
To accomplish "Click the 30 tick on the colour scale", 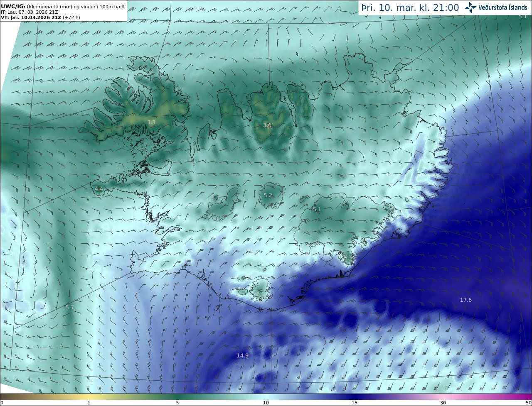I will (x=443, y=403).
